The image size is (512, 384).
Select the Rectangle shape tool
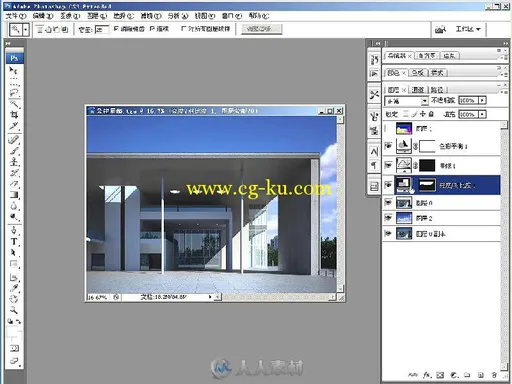14,264
